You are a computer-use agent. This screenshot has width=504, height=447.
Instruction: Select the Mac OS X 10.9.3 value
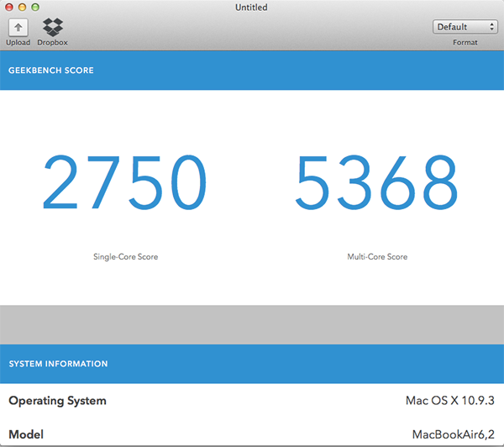pos(450,401)
